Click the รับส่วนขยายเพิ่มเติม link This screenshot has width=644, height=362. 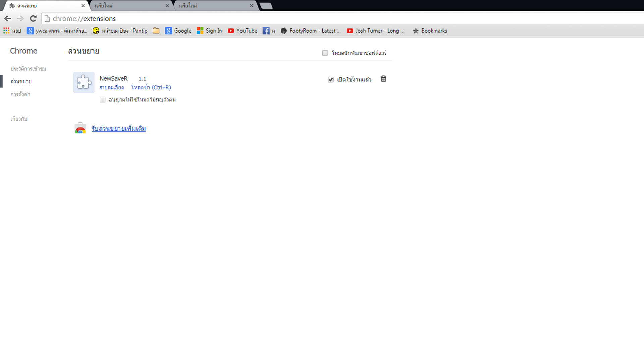tap(119, 129)
